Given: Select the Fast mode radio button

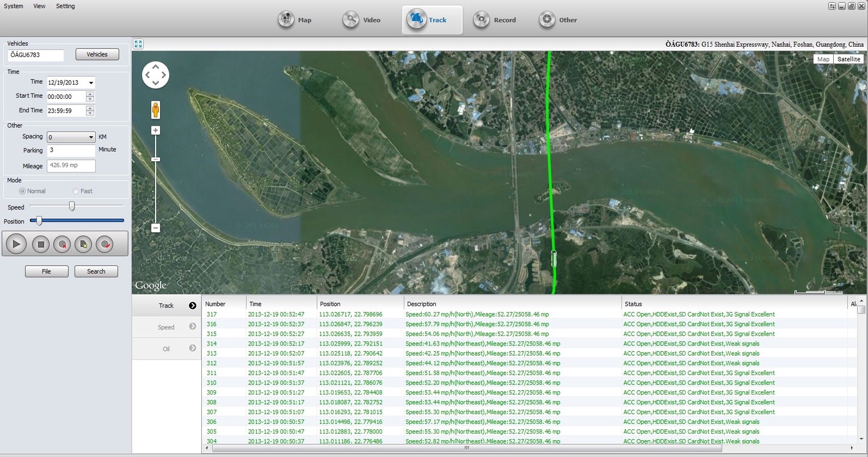Looking at the screenshot, I should pyautogui.click(x=76, y=191).
